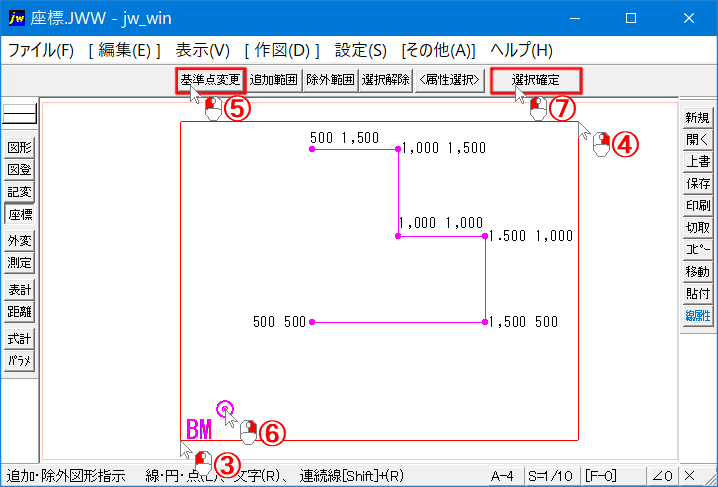Select the 記変 tool in left toolbar
The width and height of the screenshot is (718, 487).
19,192
